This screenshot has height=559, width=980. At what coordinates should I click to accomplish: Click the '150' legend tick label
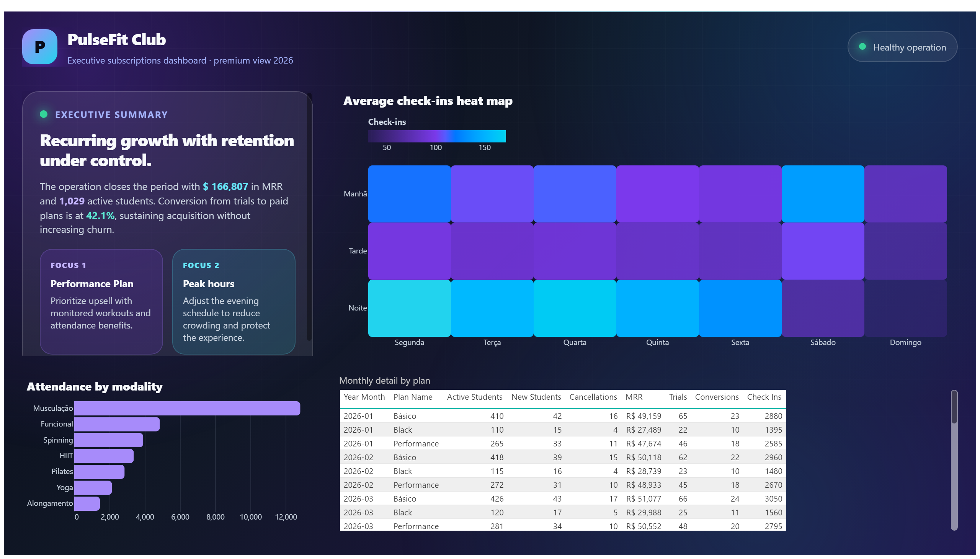pos(484,147)
